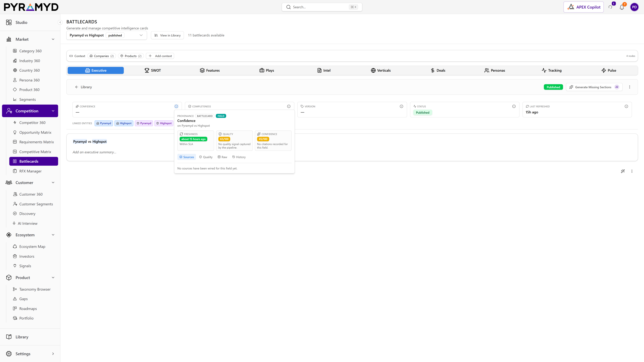Image resolution: width=644 pixels, height=362 pixels.
Task: Click Generate Missing Sections button
Action: (594, 87)
